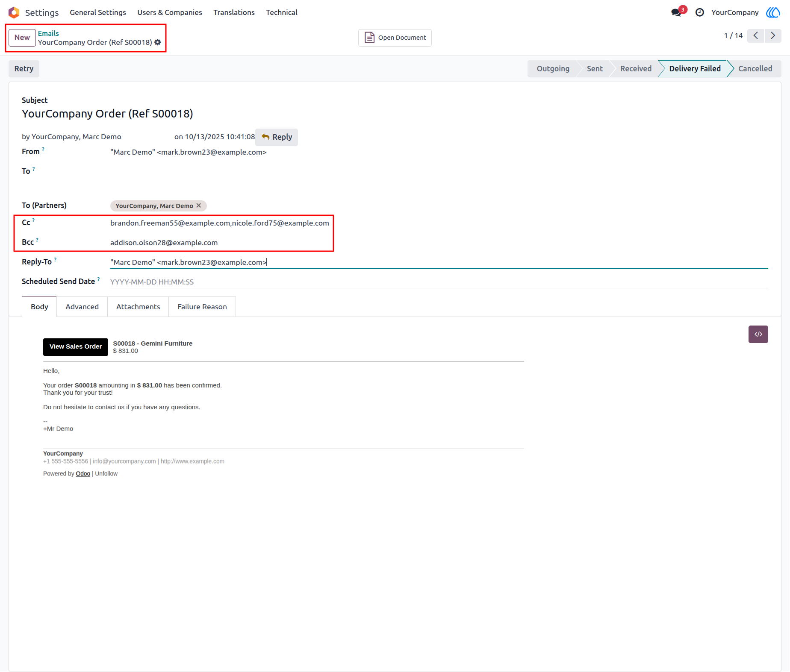This screenshot has width=790, height=672.
Task: Set status to Outgoing
Action: [x=552, y=69]
